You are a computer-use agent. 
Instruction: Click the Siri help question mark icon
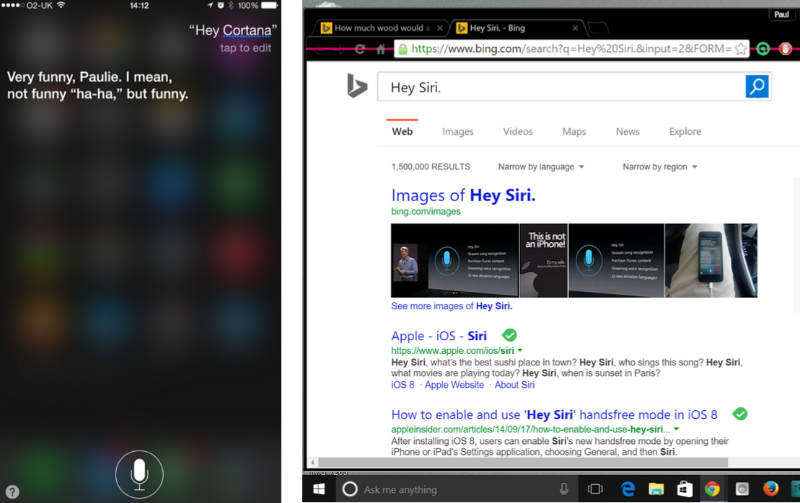[x=12, y=491]
